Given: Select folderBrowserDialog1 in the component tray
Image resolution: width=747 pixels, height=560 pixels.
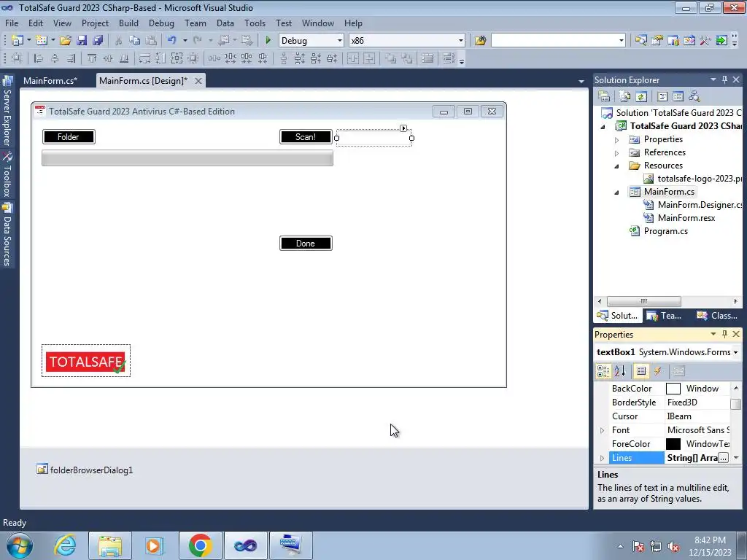Looking at the screenshot, I should pos(85,470).
